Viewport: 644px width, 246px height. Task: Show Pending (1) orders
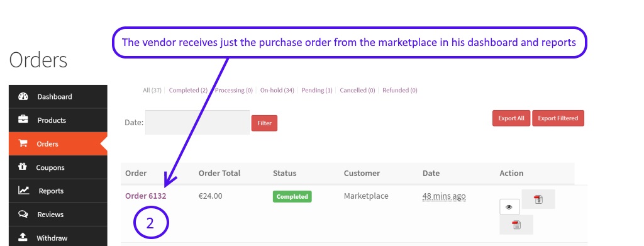click(x=317, y=91)
